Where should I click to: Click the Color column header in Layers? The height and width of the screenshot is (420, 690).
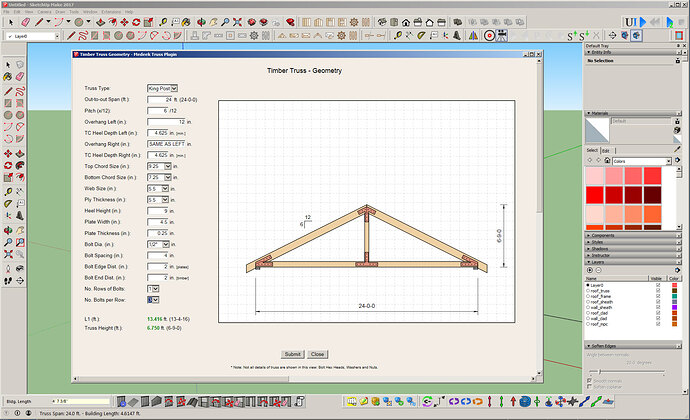click(x=674, y=278)
